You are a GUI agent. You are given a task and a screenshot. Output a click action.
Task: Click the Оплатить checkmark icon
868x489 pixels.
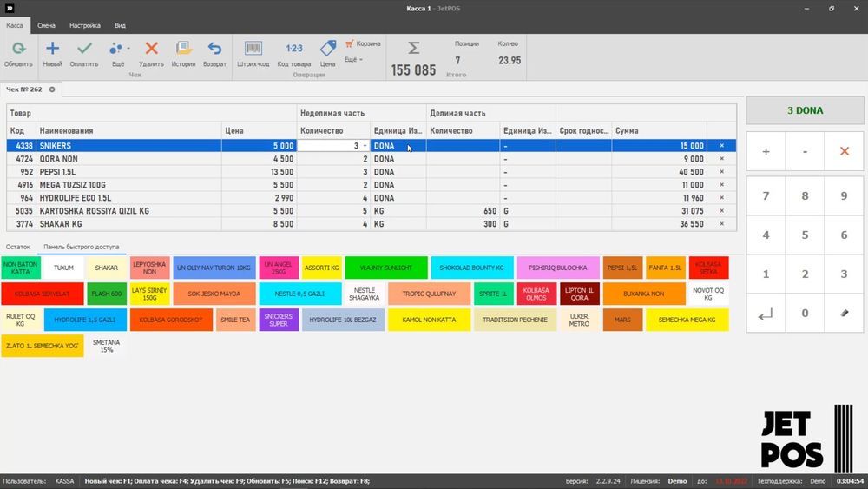(x=84, y=49)
